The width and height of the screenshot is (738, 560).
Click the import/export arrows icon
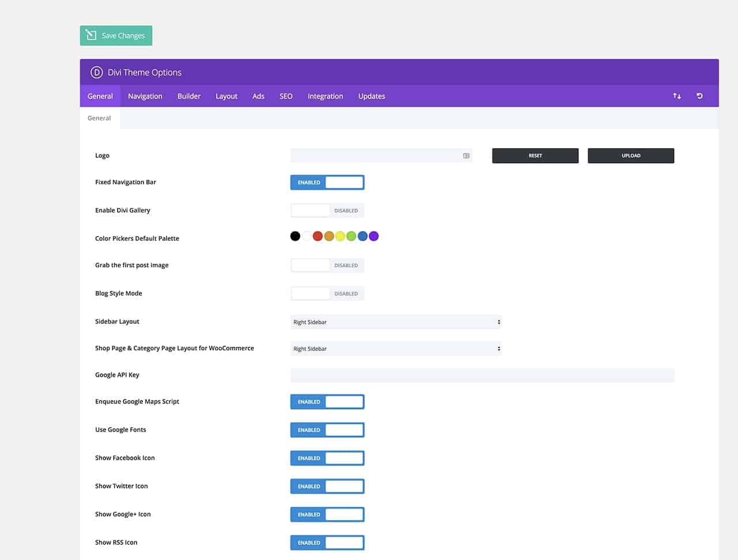point(677,96)
